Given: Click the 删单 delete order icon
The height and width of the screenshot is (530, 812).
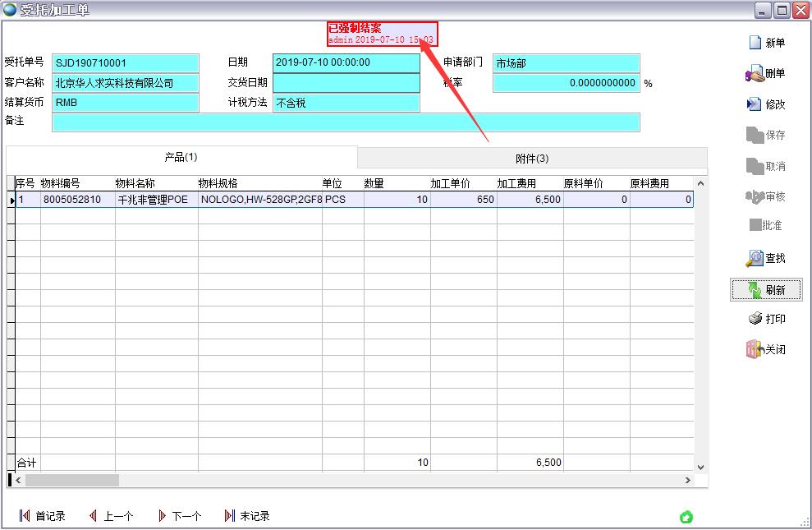Looking at the screenshot, I should [755, 74].
